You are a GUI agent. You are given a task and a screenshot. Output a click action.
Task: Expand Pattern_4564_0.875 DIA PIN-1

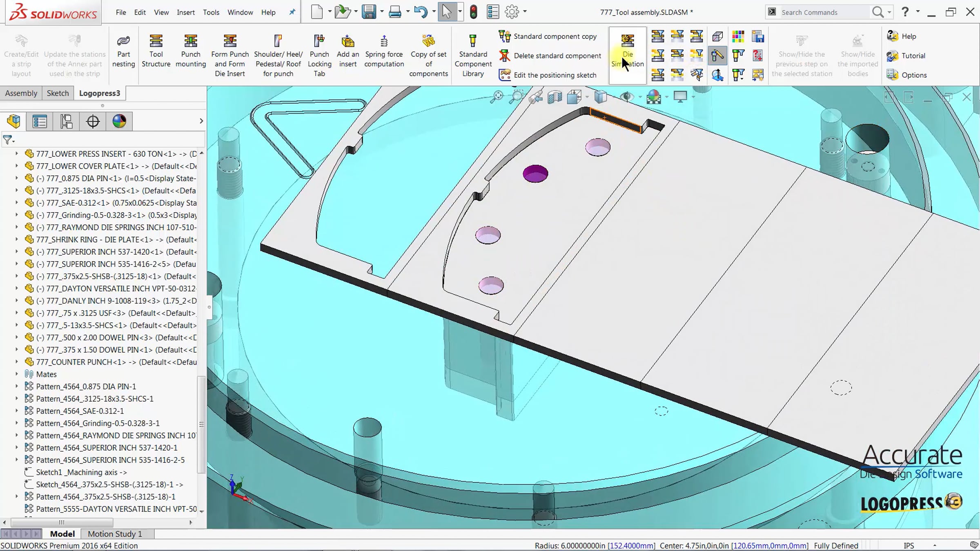17,387
